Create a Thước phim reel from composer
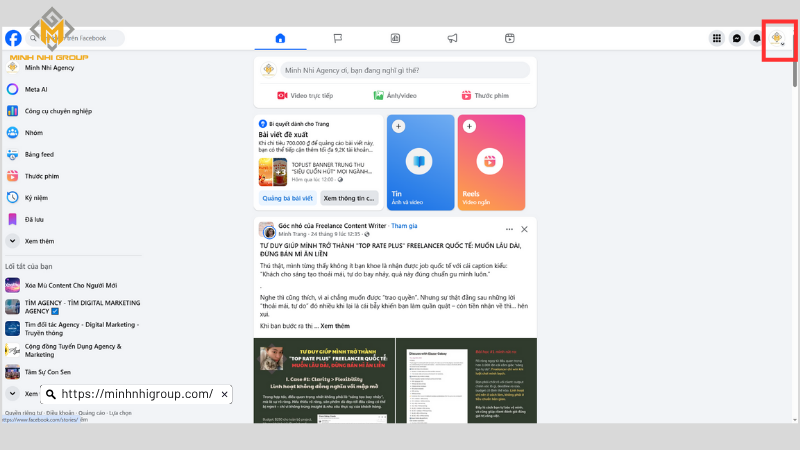 (485, 95)
